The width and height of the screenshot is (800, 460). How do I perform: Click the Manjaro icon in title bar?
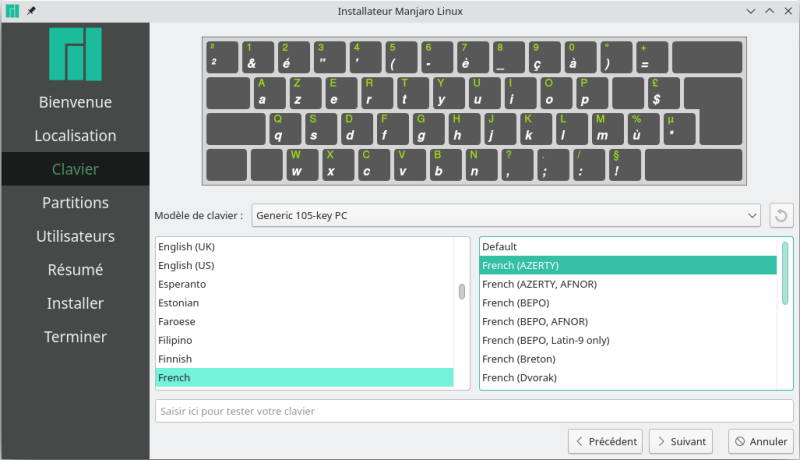coord(12,11)
